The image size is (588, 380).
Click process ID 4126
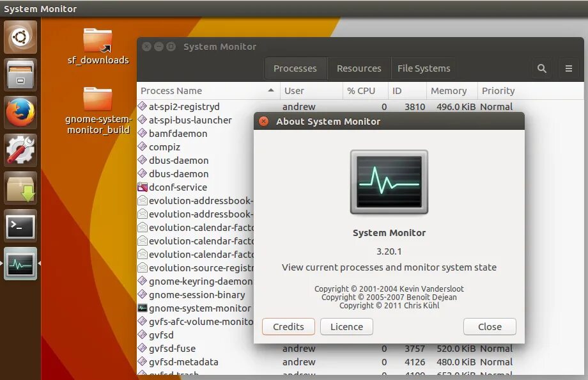(415, 362)
